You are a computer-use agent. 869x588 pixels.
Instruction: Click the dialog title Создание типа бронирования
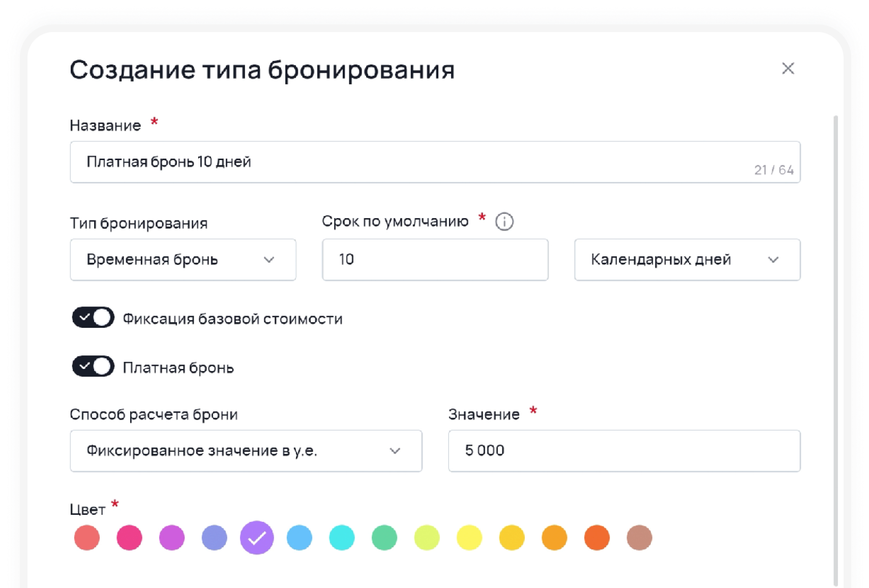click(x=262, y=69)
